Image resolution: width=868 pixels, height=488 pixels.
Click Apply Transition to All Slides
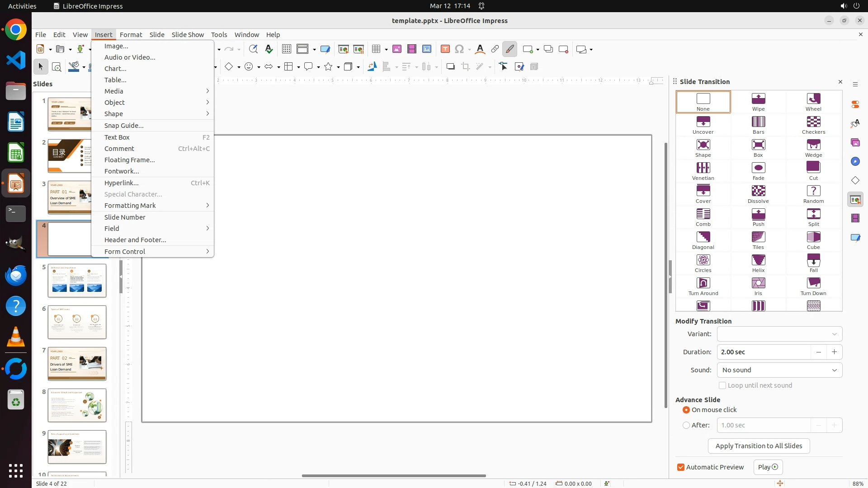click(x=759, y=446)
